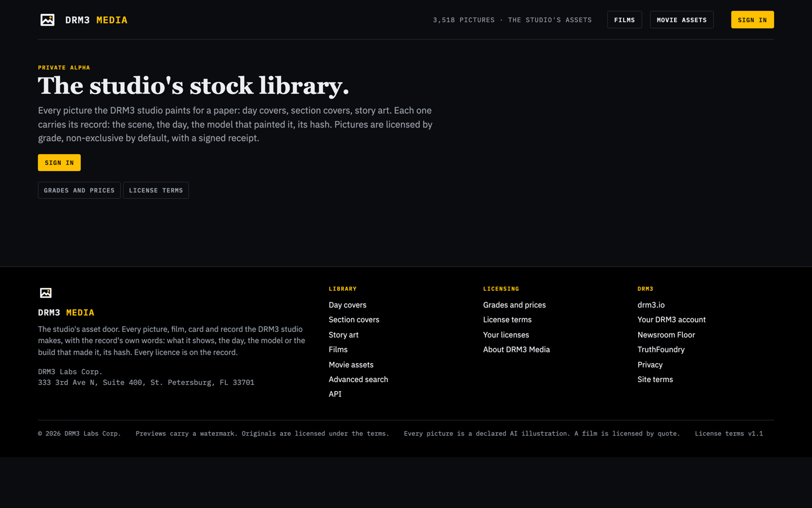
Task: Open License terms link in Licensing column
Action: pyautogui.click(x=507, y=319)
